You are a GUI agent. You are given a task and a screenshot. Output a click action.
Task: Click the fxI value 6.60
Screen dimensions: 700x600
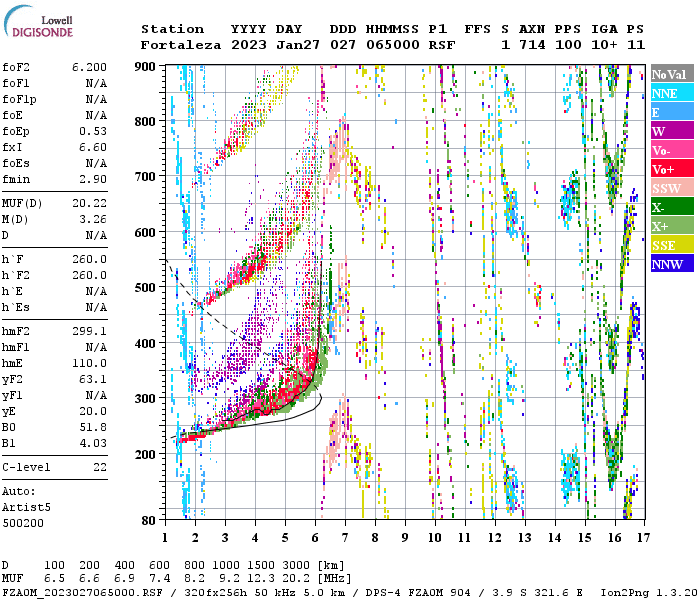[93, 147]
